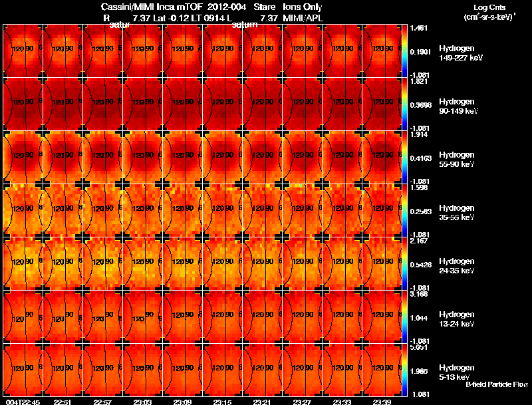This screenshot has width=532, height=405.
Task: Click the 'Hydrogen 149-227 keV' row label
Action: click(x=461, y=53)
